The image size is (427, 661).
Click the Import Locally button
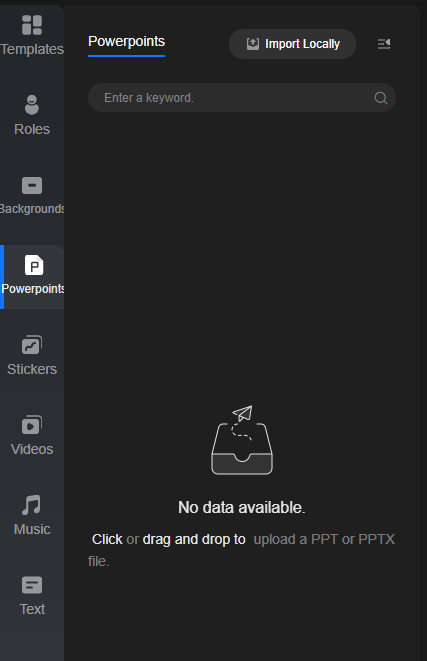pos(293,44)
